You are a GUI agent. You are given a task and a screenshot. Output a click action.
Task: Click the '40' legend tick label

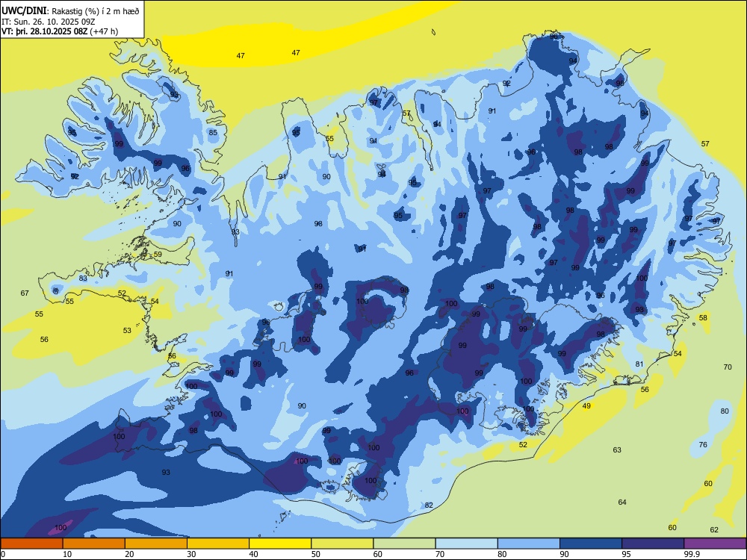(x=253, y=554)
